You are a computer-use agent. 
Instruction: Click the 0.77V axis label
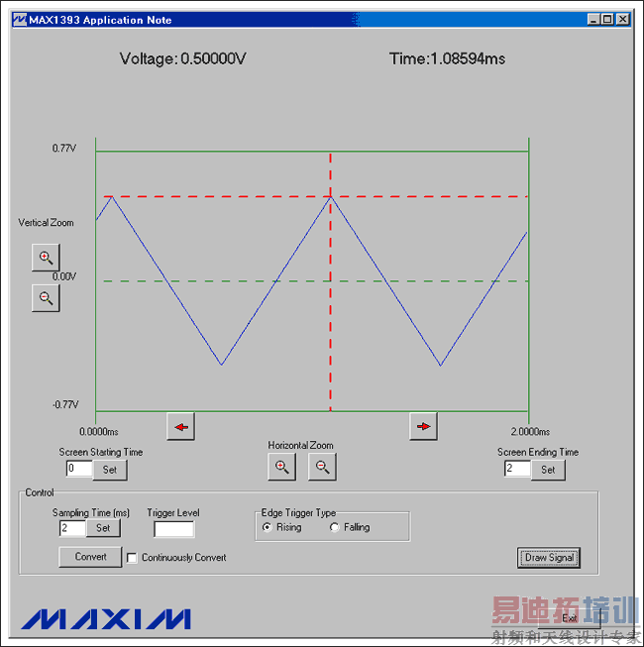[64, 149]
